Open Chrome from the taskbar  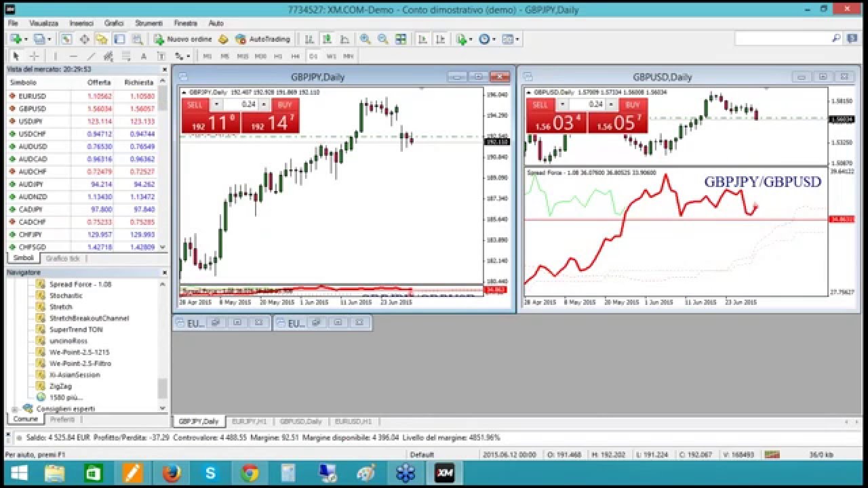click(249, 473)
